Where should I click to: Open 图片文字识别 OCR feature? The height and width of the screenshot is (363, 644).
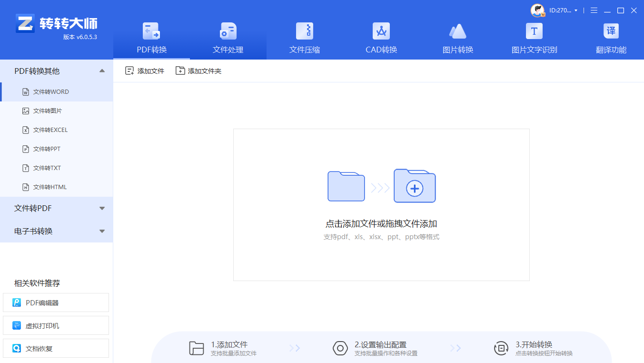[x=534, y=36]
